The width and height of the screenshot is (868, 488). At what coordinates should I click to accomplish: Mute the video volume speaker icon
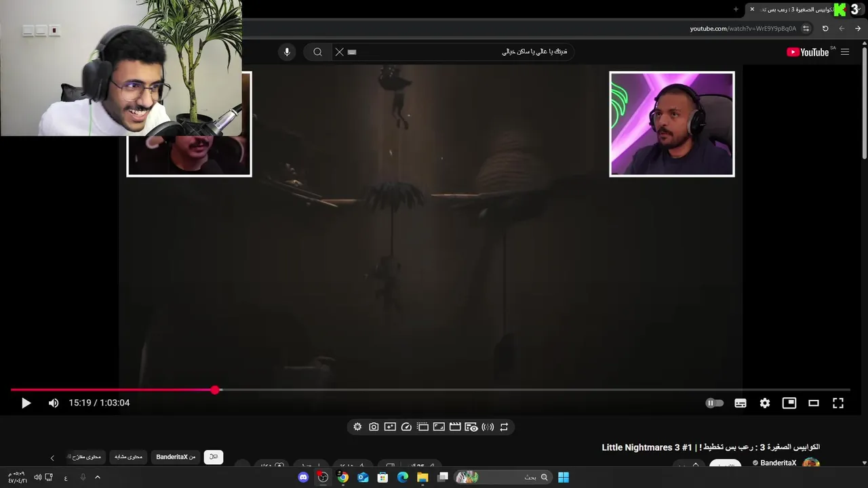[54, 403]
